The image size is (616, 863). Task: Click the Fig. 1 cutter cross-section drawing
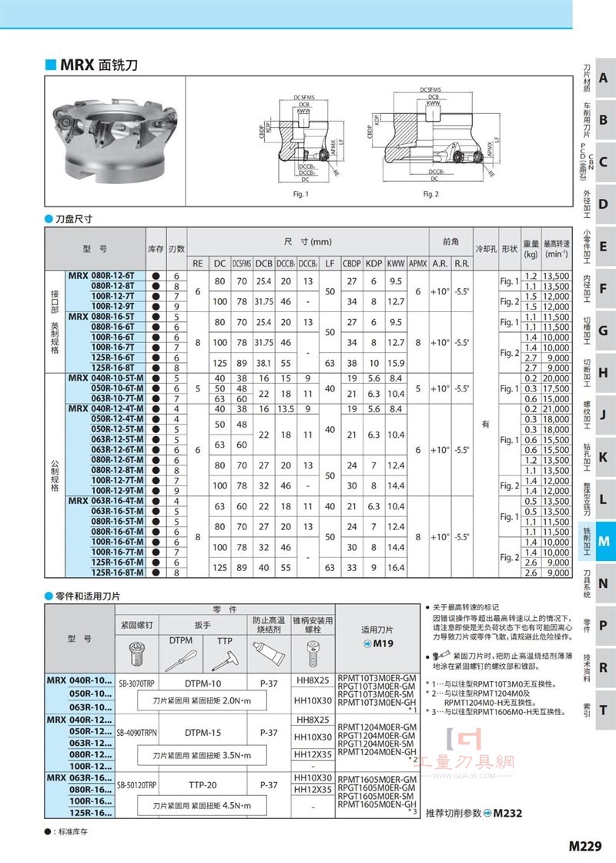pyautogui.click(x=301, y=139)
